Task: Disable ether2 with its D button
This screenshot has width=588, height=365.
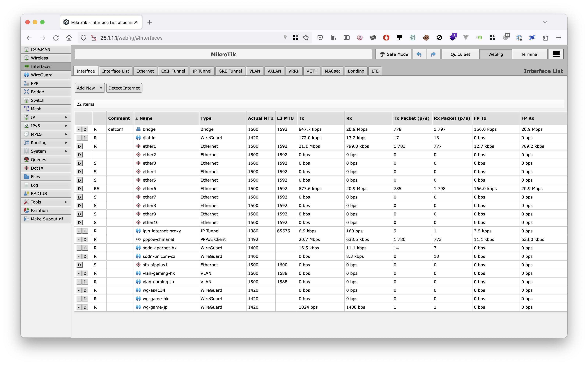Action: pos(79,155)
